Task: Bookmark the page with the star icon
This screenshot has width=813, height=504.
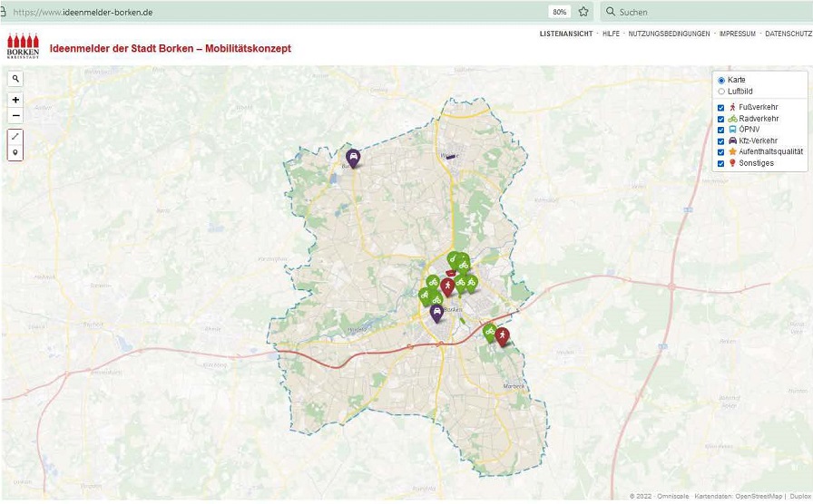Action: pyautogui.click(x=583, y=12)
